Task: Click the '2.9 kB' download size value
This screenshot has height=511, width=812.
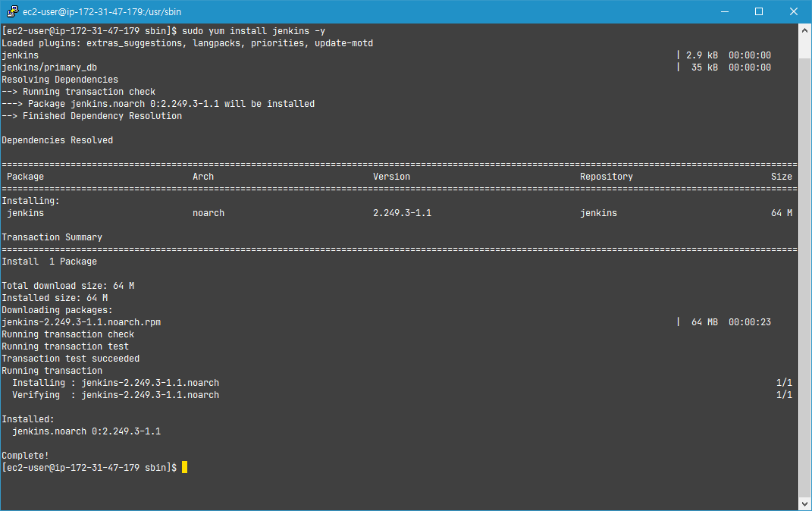Action: [702, 55]
